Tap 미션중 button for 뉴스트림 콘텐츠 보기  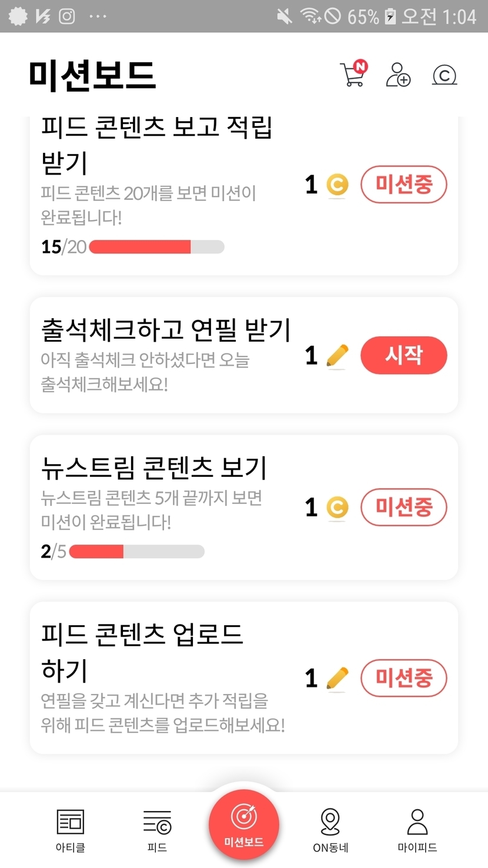coord(404,507)
